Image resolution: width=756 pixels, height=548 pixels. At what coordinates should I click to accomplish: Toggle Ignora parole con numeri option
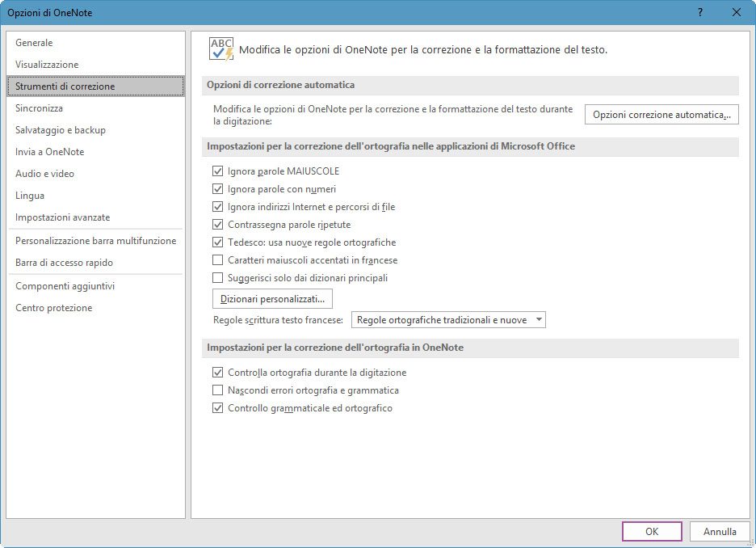coord(217,189)
